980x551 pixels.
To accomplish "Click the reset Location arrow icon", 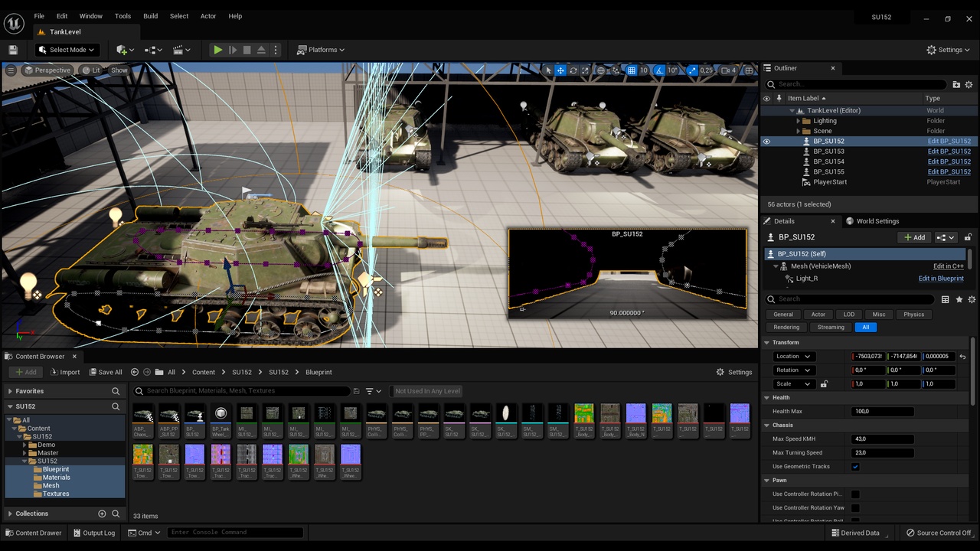I will 962,357.
